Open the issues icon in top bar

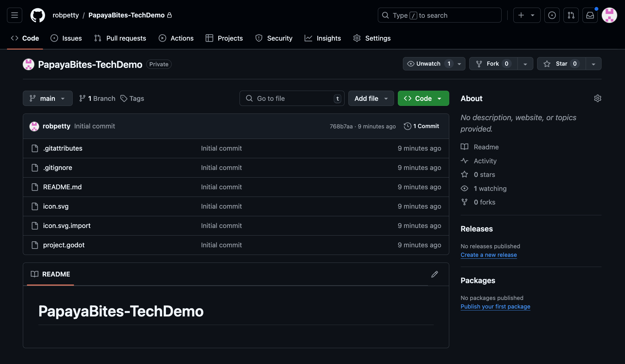[552, 15]
